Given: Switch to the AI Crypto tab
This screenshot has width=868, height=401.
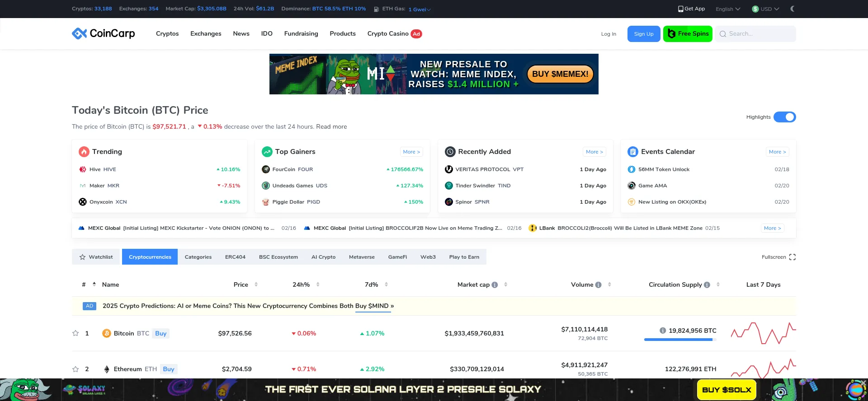Looking at the screenshot, I should point(323,257).
